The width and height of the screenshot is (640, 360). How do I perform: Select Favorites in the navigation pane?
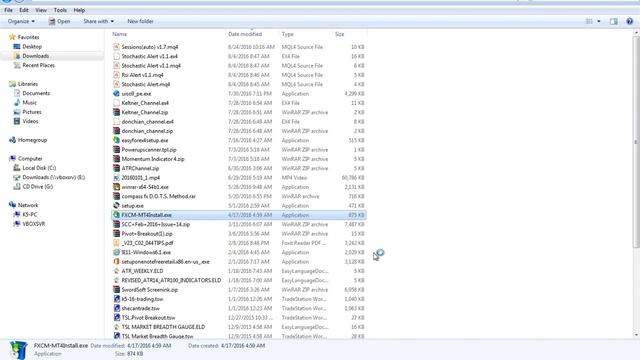tap(28, 37)
